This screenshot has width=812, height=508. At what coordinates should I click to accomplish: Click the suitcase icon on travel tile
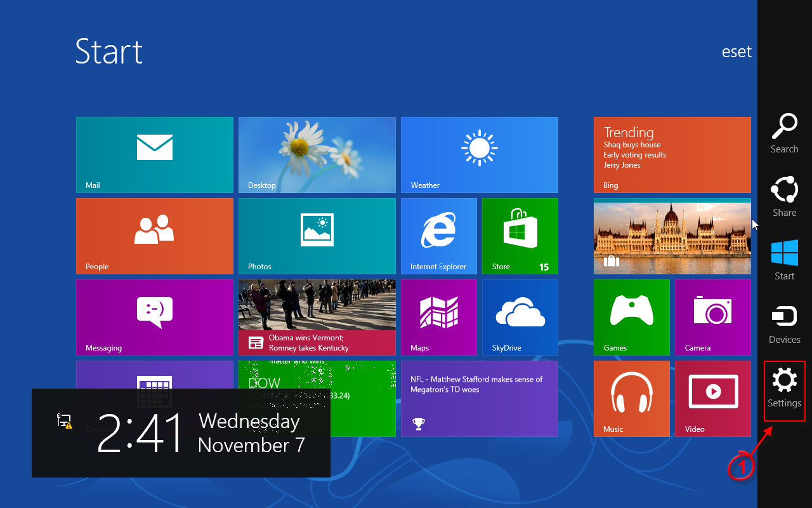(611, 260)
